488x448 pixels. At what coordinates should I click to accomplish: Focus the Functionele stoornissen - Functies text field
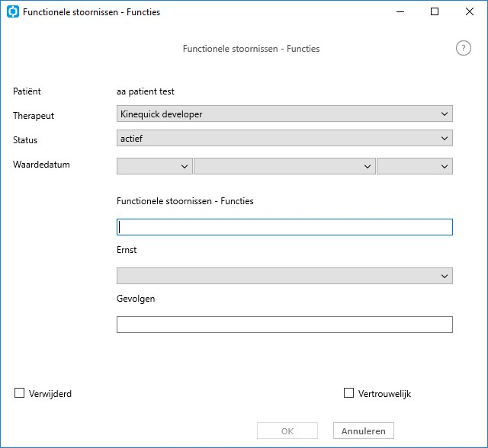284,227
